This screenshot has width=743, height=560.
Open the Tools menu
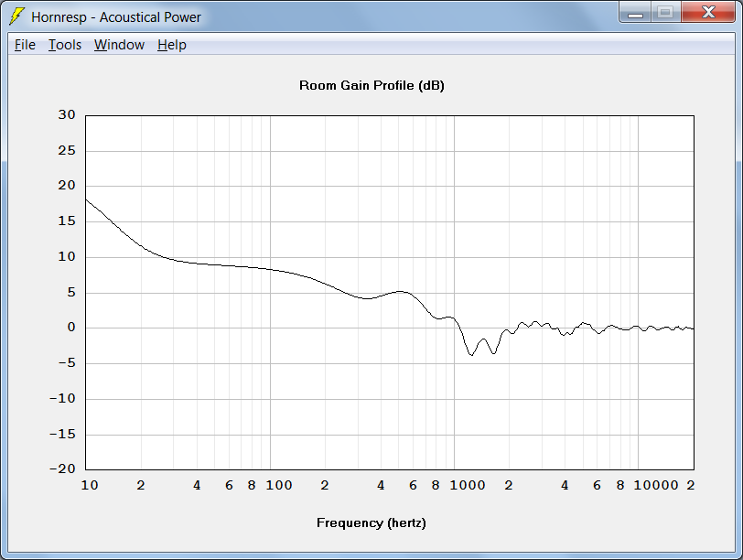click(65, 45)
